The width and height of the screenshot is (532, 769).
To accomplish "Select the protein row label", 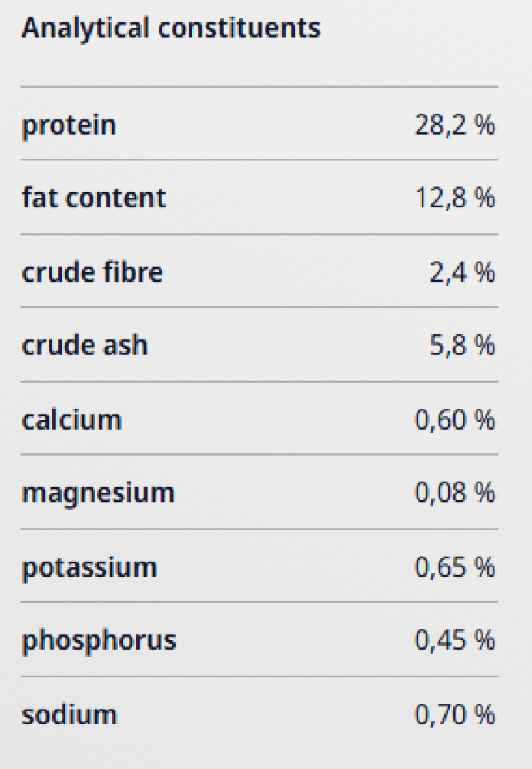I will click(69, 125).
